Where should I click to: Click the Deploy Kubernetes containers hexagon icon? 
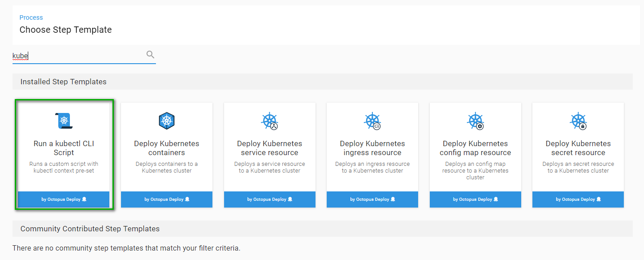(x=166, y=121)
